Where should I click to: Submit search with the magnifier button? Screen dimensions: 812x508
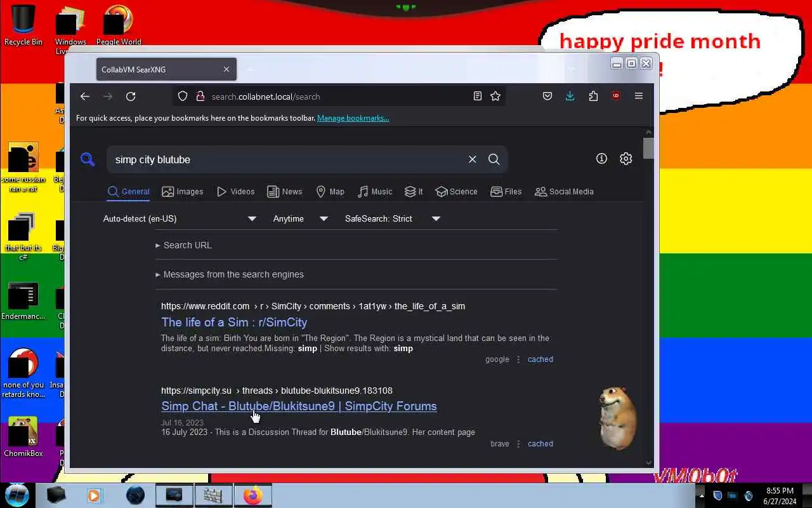tap(494, 159)
